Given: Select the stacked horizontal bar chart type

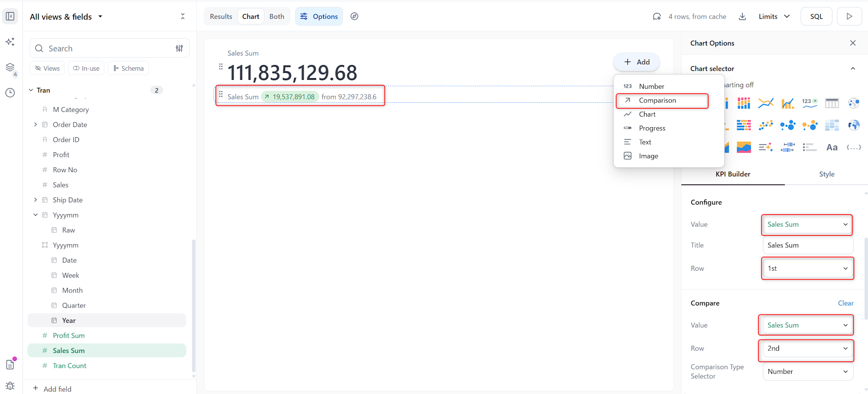Looking at the screenshot, I should click(744, 125).
